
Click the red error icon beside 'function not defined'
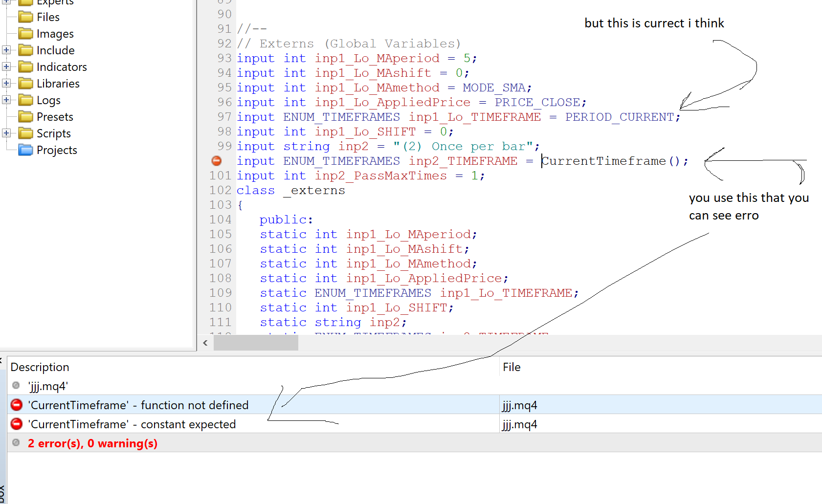17,405
